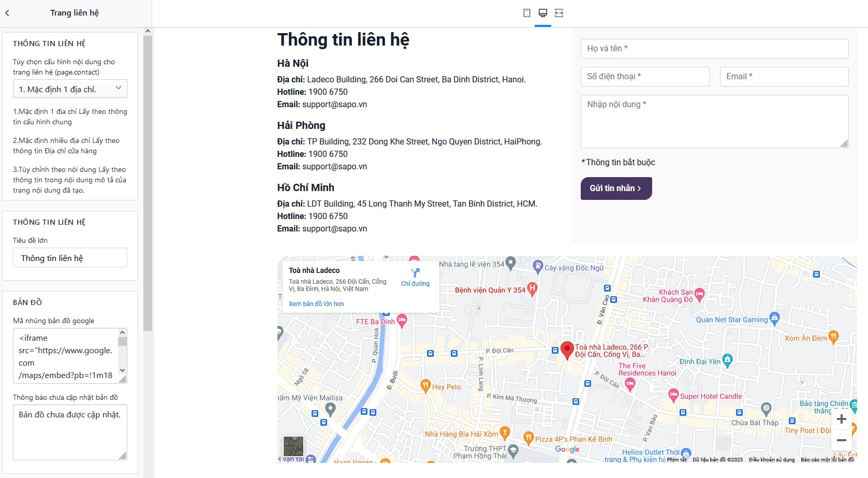Toggle the satellite view map thumbnail

pos(293,446)
